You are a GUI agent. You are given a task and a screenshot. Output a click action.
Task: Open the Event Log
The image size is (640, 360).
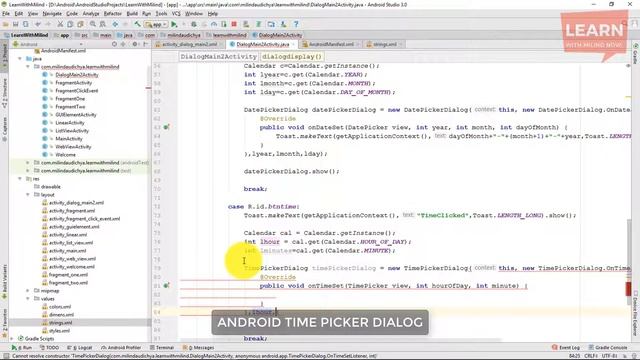point(566,348)
